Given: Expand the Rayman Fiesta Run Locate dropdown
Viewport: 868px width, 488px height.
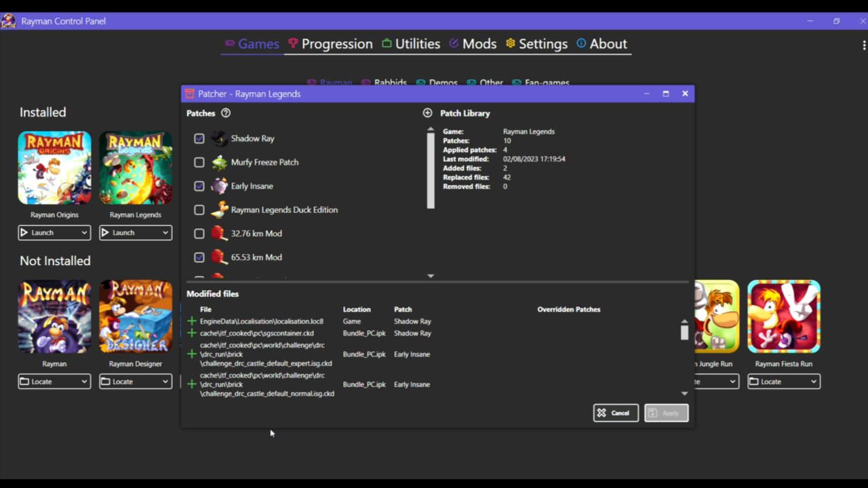Looking at the screenshot, I should pyautogui.click(x=813, y=382).
